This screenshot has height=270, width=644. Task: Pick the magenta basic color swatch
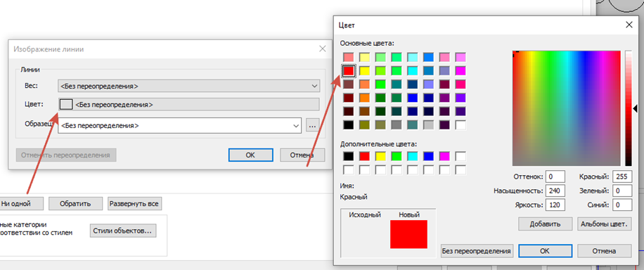click(x=461, y=71)
